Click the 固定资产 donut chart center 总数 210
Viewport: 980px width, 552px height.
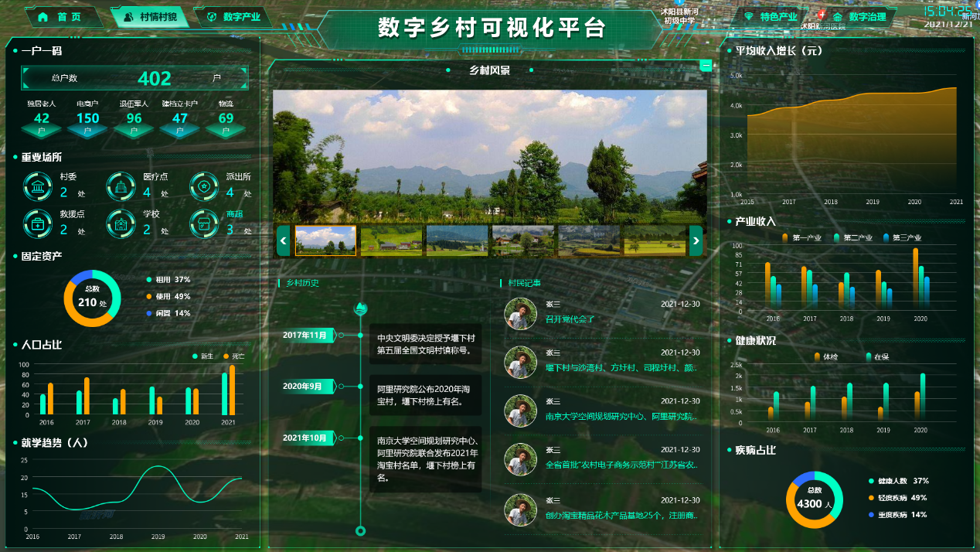(x=92, y=298)
